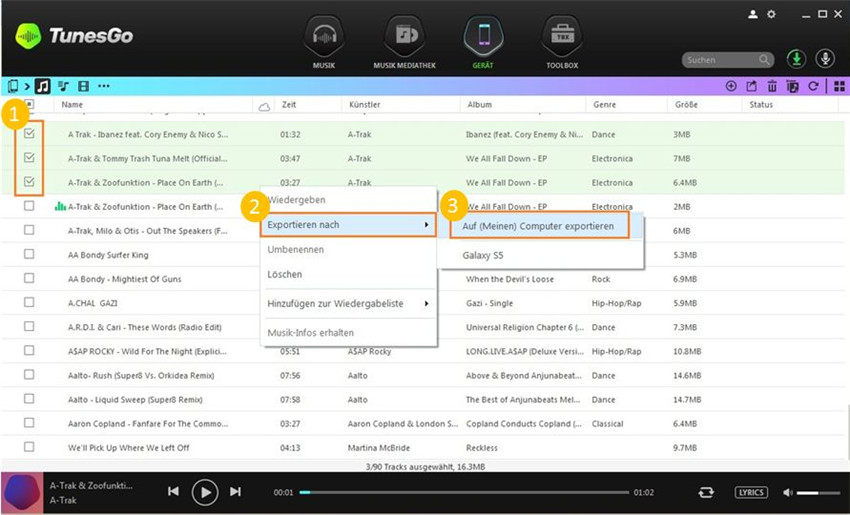
Task: Skip to next track
Action: tap(235, 491)
